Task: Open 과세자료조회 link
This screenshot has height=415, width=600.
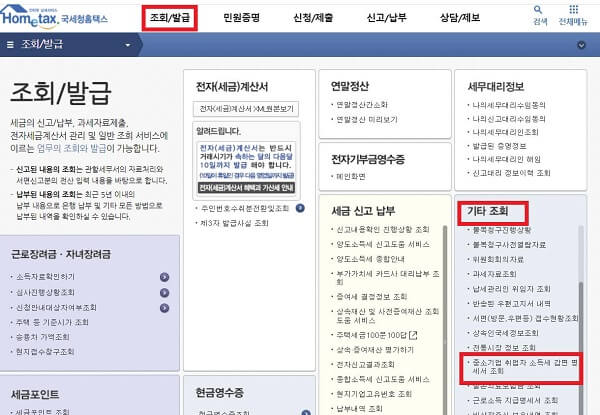Action: point(494,274)
